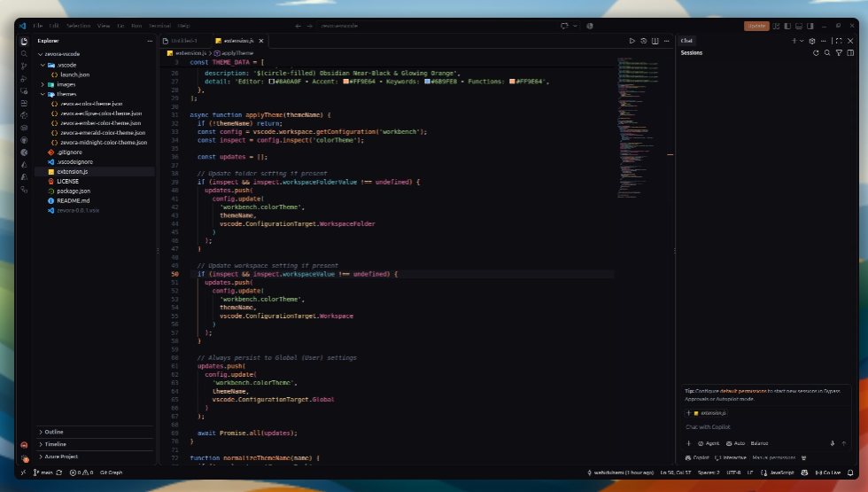Run the extension.js file
Image resolution: width=868 pixels, height=492 pixels.
tap(632, 41)
